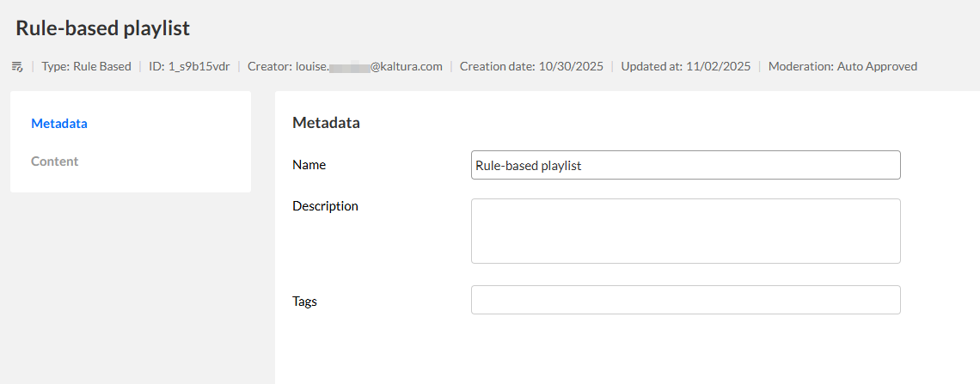Focus the Description text area

685,230
